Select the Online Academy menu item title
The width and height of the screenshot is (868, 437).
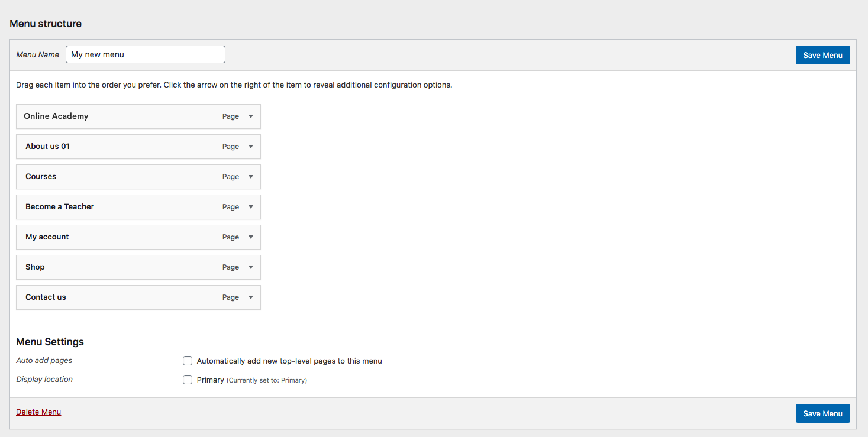pyautogui.click(x=56, y=116)
